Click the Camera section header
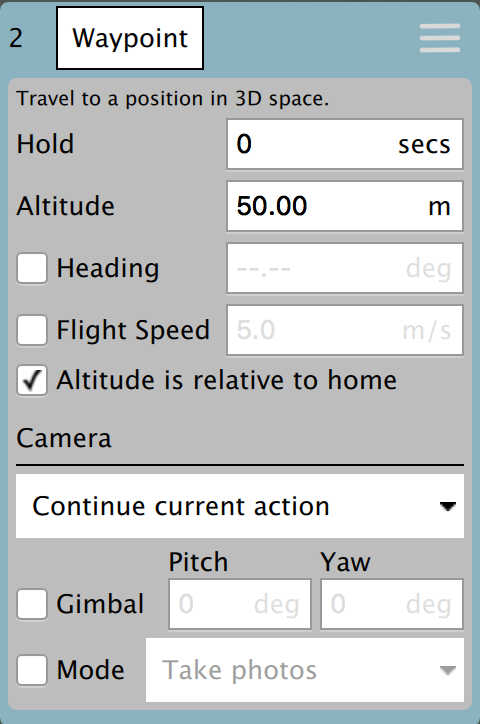 pos(64,438)
